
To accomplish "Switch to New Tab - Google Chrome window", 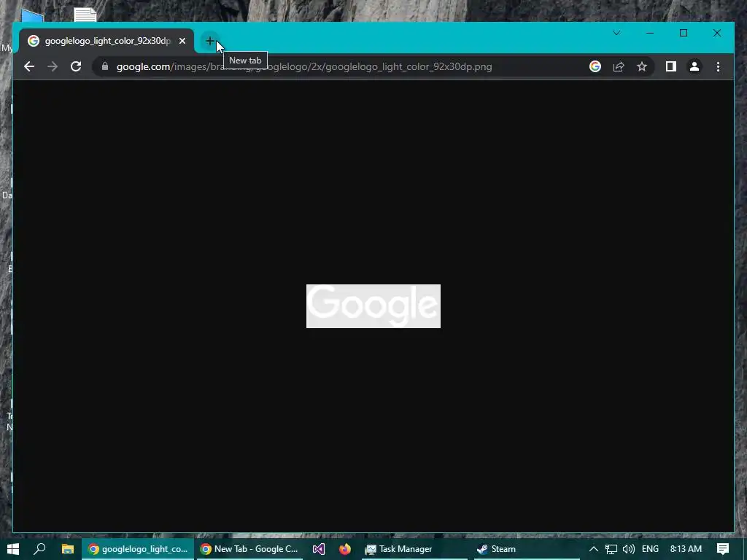I will click(251, 549).
